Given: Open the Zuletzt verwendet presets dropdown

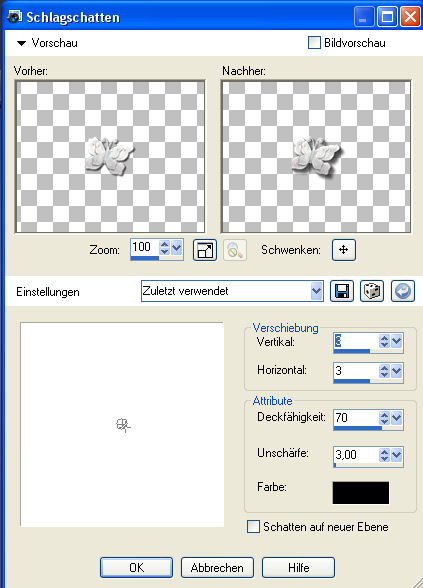Looking at the screenshot, I should coord(316,291).
